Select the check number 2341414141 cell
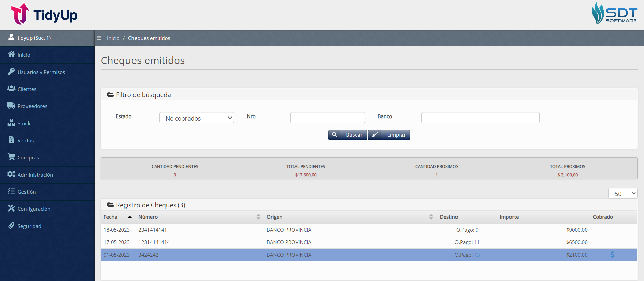 [x=200, y=230]
